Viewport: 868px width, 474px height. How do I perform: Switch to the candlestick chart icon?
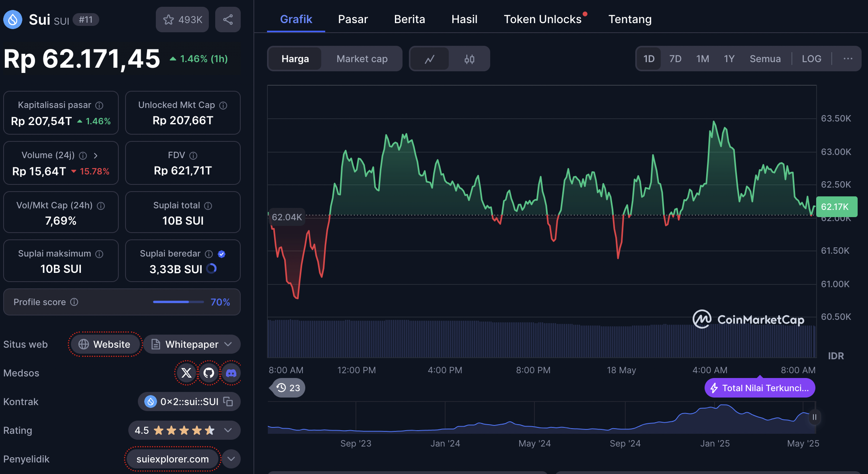(469, 59)
